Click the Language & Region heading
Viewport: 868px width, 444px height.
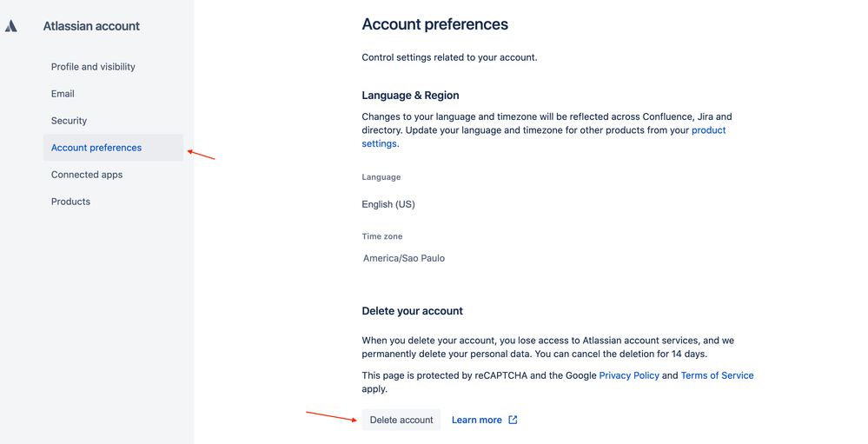(410, 96)
